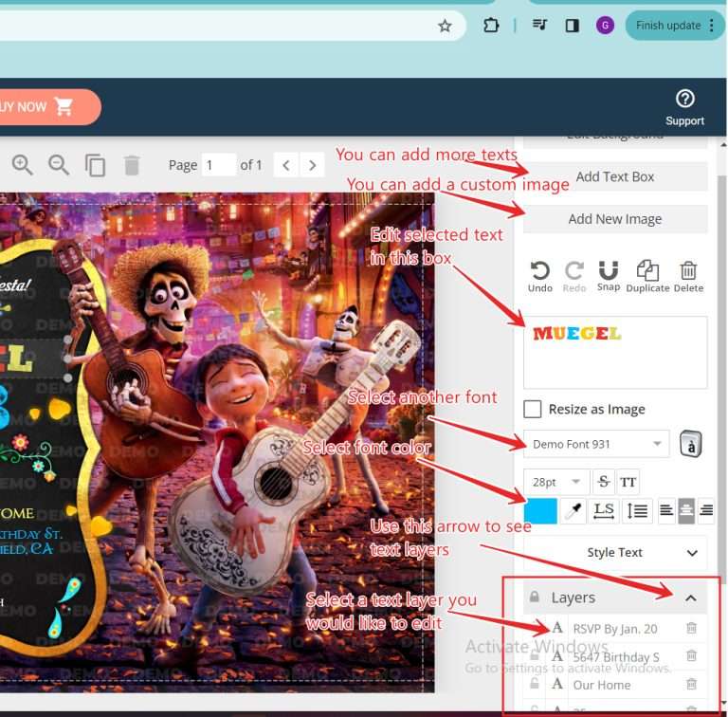Zoom in on the canvas

pos(23,165)
